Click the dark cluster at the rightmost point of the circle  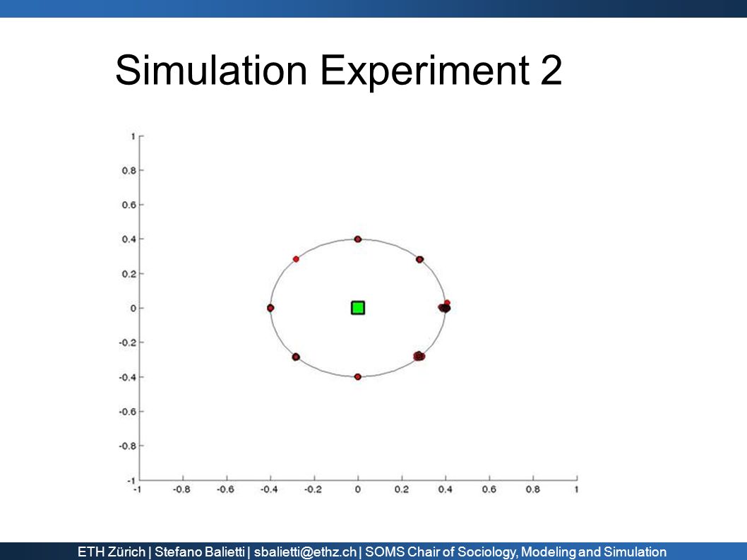tap(444, 307)
